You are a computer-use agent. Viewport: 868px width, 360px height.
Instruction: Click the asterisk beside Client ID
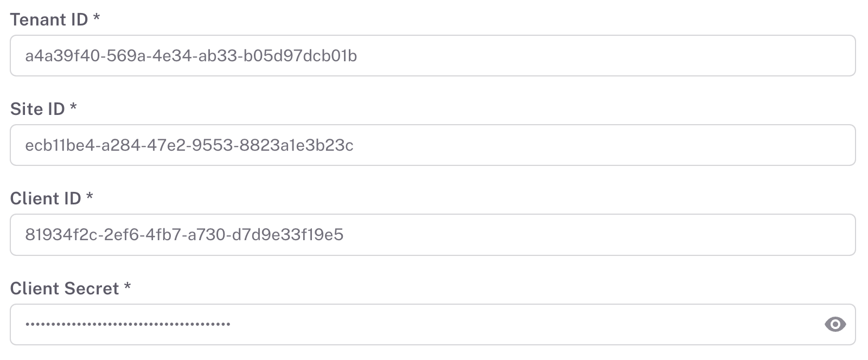click(90, 197)
